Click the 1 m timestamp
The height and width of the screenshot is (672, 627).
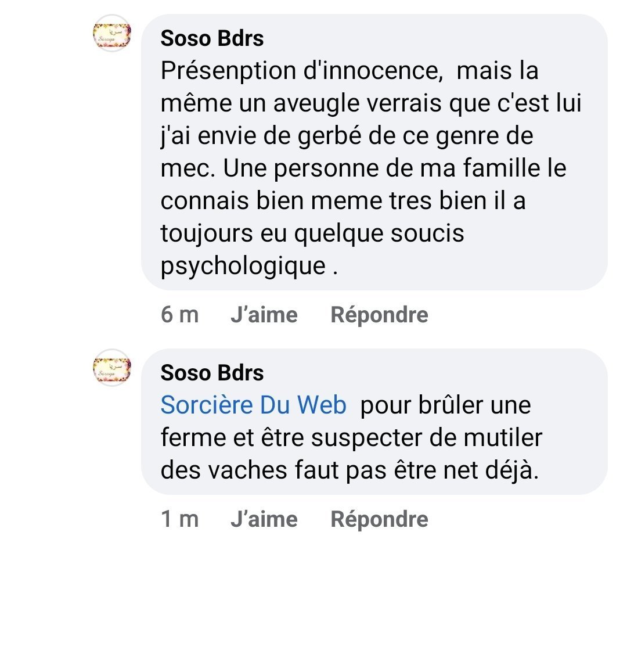point(179,519)
